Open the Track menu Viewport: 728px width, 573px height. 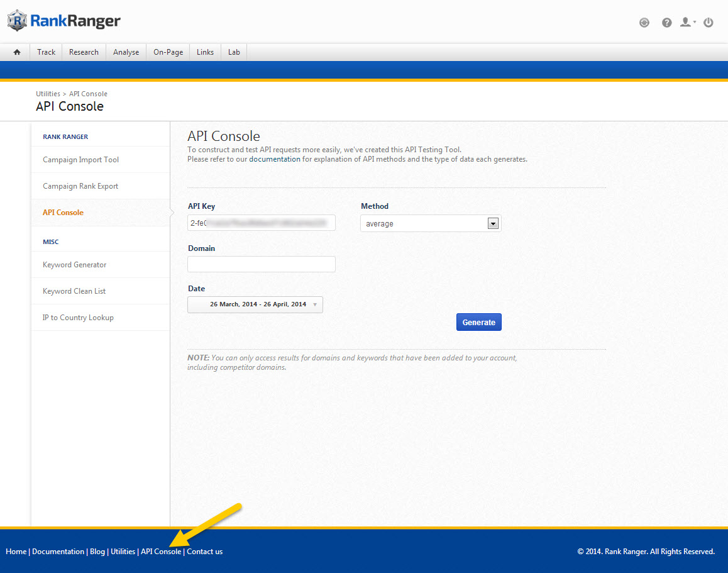[46, 52]
